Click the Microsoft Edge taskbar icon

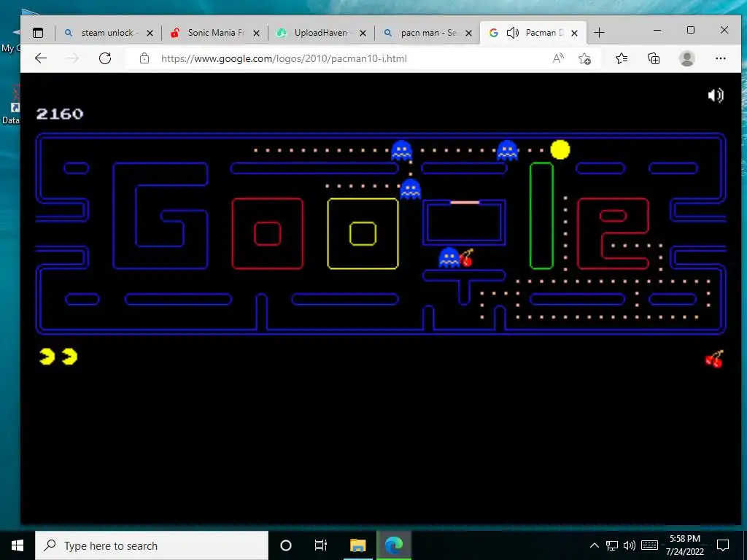[x=394, y=545]
